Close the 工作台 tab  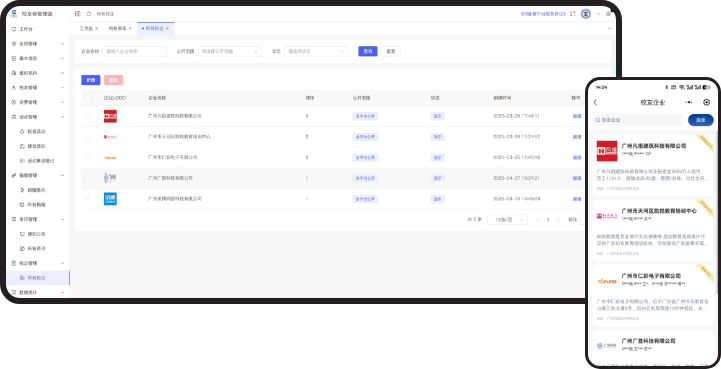click(x=97, y=29)
